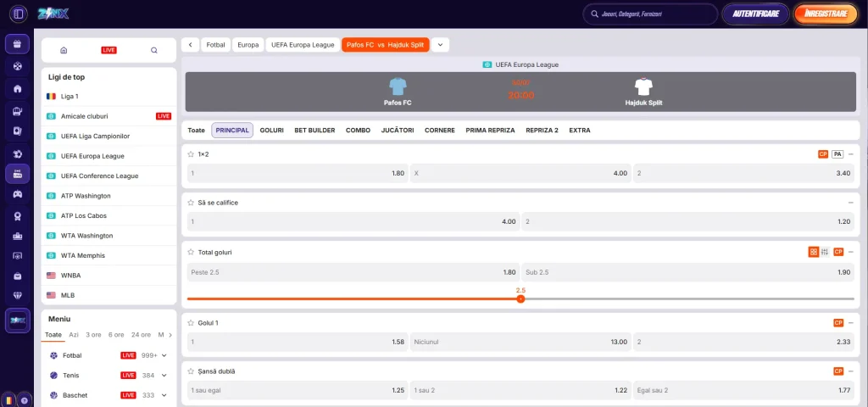The image size is (868, 407).
Task: Collapse the Să se califice section
Action: click(x=851, y=203)
